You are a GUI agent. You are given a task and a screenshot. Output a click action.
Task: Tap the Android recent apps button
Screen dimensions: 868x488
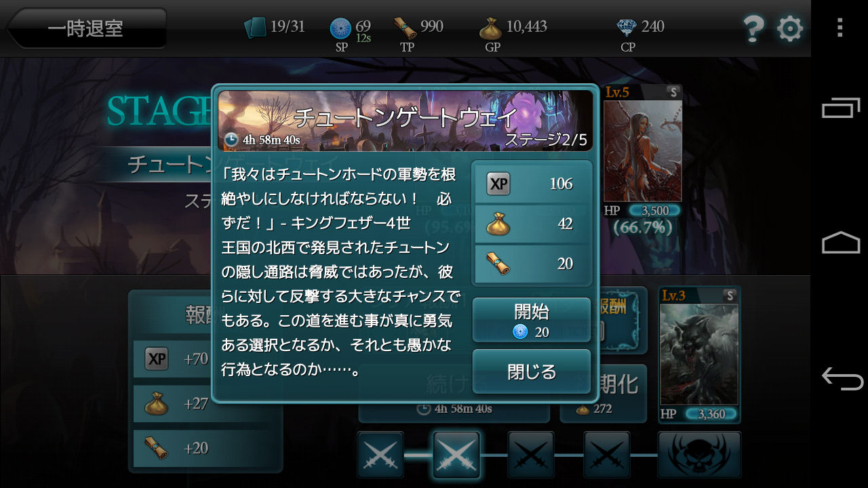pos(841,108)
